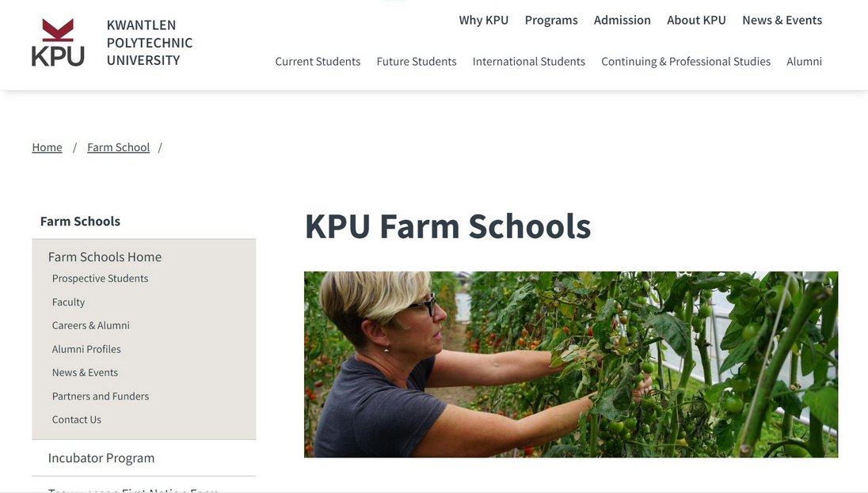Image resolution: width=868 pixels, height=493 pixels.
Task: Open the Alumni link in header
Action: [x=804, y=62]
